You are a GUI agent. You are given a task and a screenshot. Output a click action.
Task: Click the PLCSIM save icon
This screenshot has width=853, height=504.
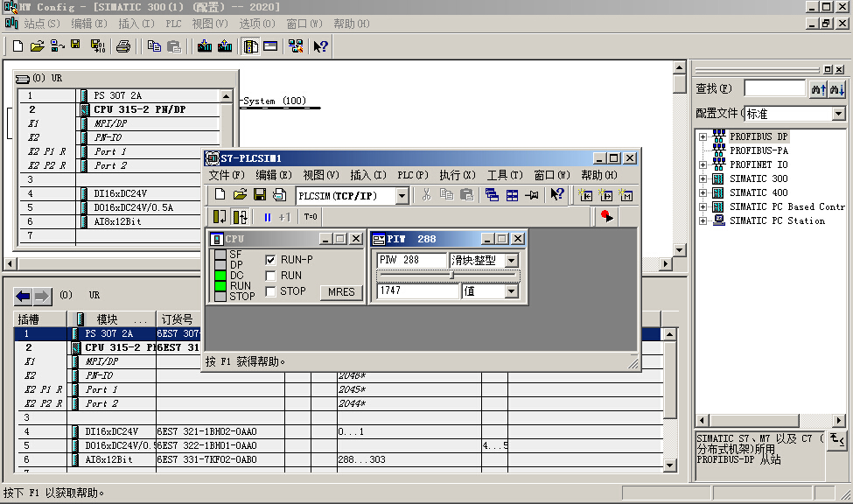[x=260, y=195]
